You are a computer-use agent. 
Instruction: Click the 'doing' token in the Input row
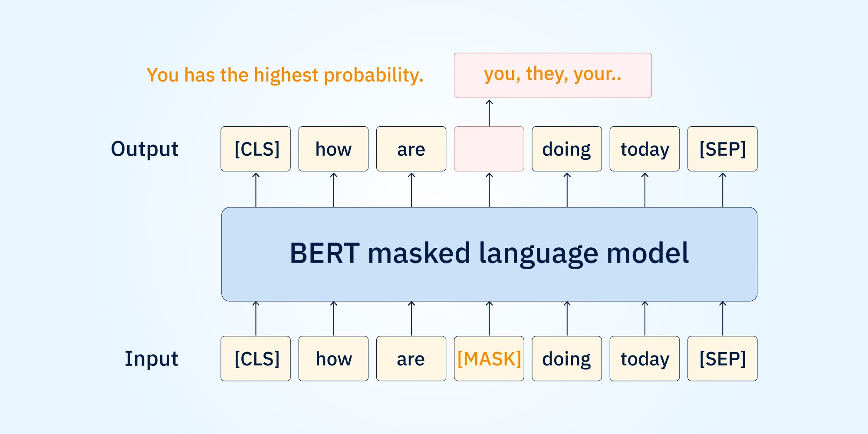pos(566,358)
